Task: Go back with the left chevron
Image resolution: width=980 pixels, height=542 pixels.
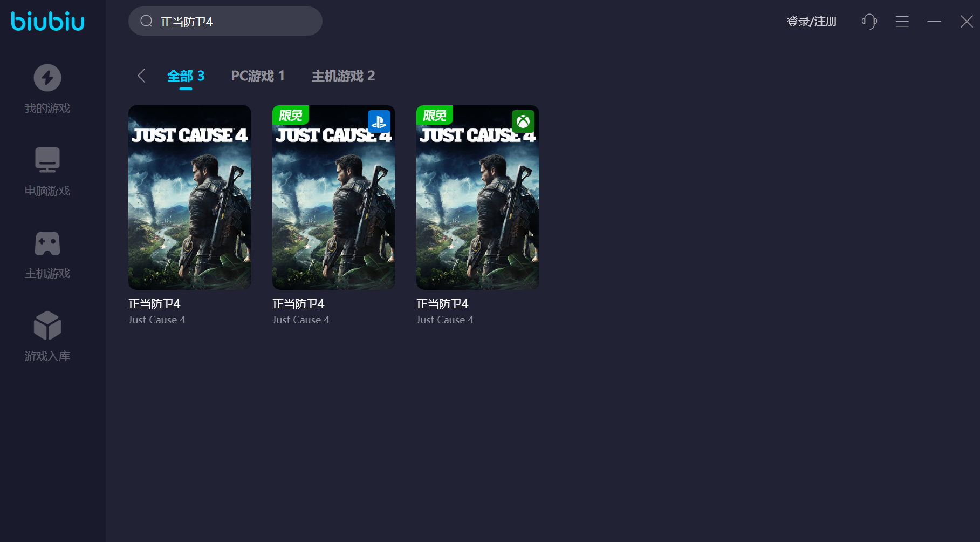Action: pyautogui.click(x=141, y=76)
